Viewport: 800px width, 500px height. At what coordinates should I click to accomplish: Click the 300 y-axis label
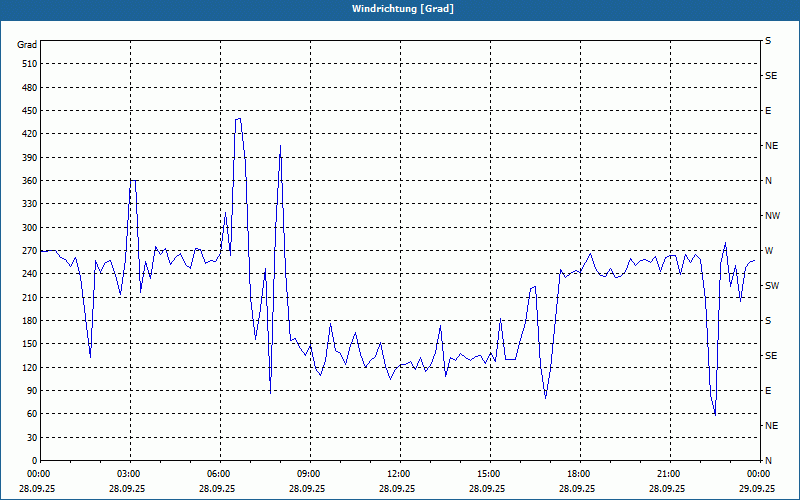(30, 228)
